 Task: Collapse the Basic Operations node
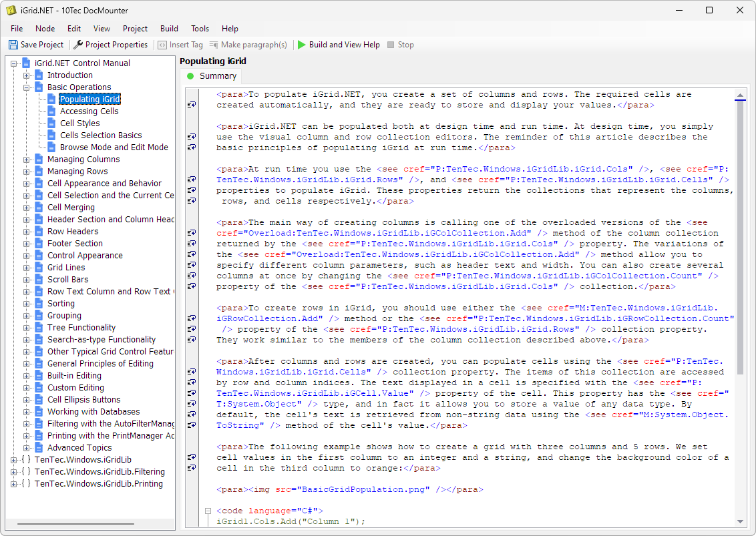[27, 87]
